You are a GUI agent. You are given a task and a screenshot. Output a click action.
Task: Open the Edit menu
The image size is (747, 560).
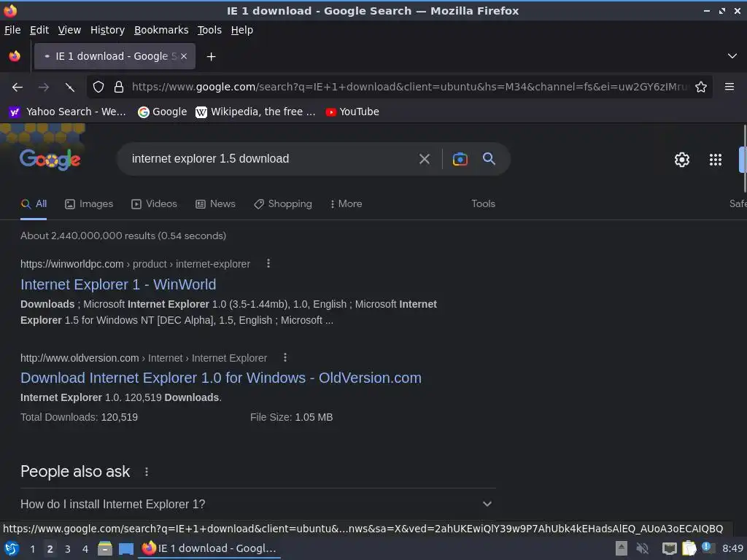pyautogui.click(x=39, y=30)
